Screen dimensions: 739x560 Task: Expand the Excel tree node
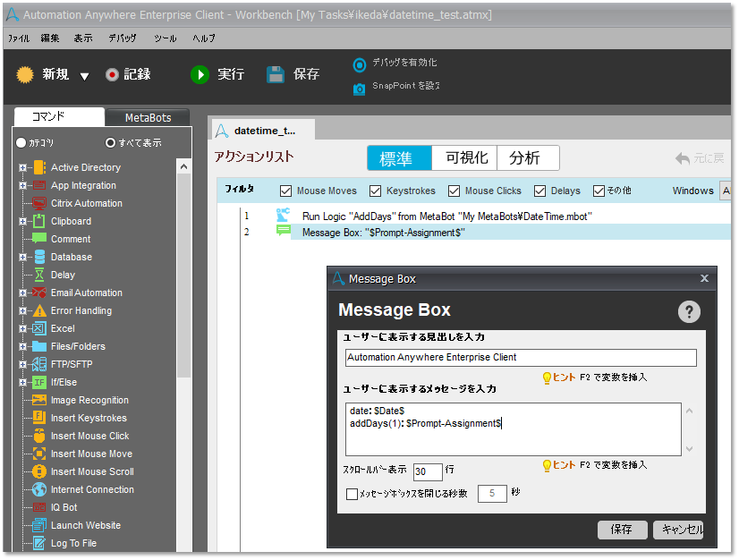pyautogui.click(x=22, y=328)
